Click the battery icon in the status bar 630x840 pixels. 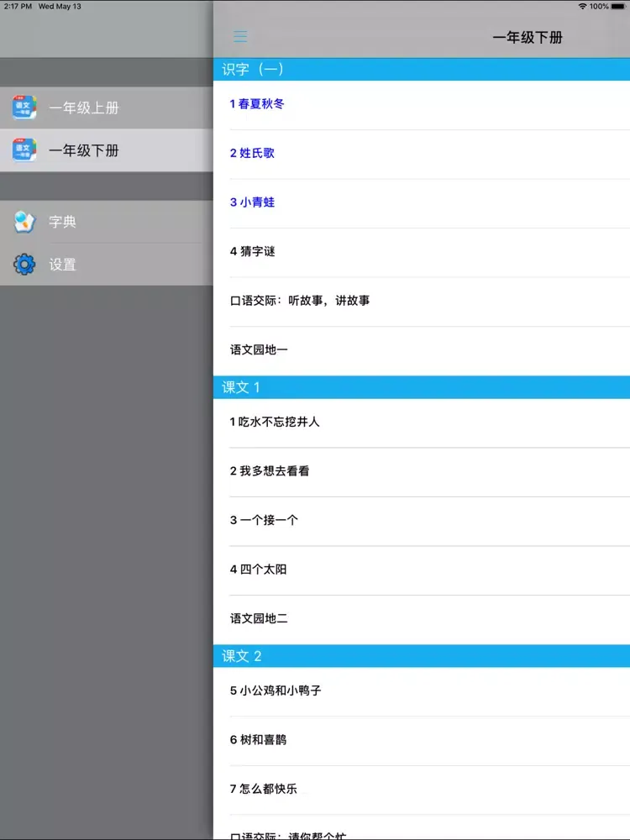pos(618,7)
